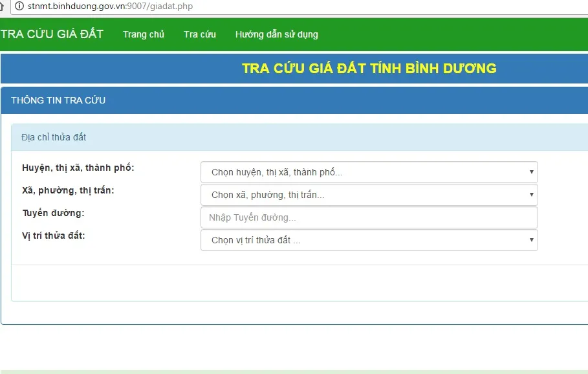This screenshot has height=374, width=588.
Task: Click the Huyện, thị xã, thành phố label
Action: (x=78, y=168)
